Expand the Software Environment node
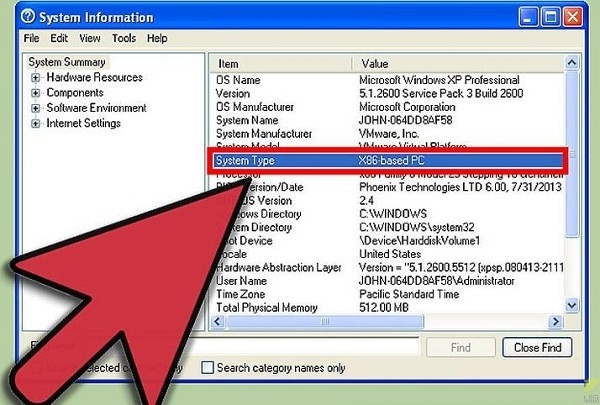 36,108
